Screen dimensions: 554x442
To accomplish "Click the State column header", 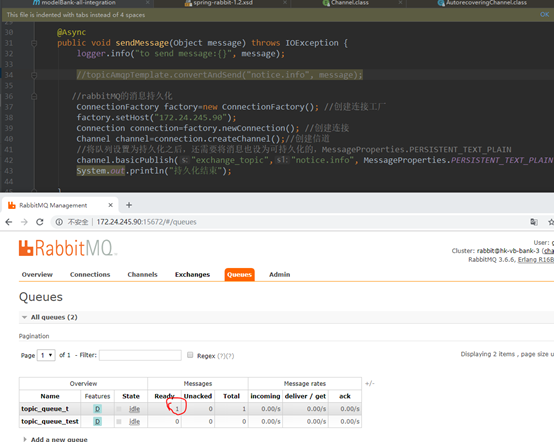I will (131, 396).
